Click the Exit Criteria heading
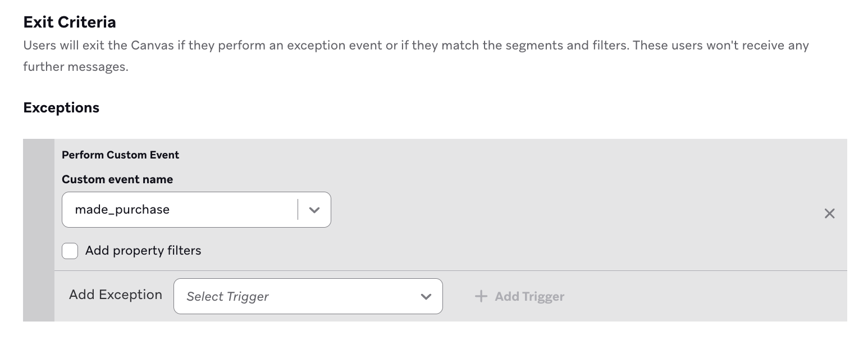This screenshot has height=344, width=868. click(70, 22)
